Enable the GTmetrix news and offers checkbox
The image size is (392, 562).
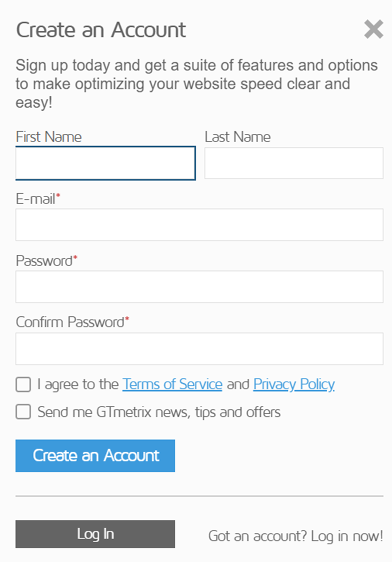click(x=23, y=412)
